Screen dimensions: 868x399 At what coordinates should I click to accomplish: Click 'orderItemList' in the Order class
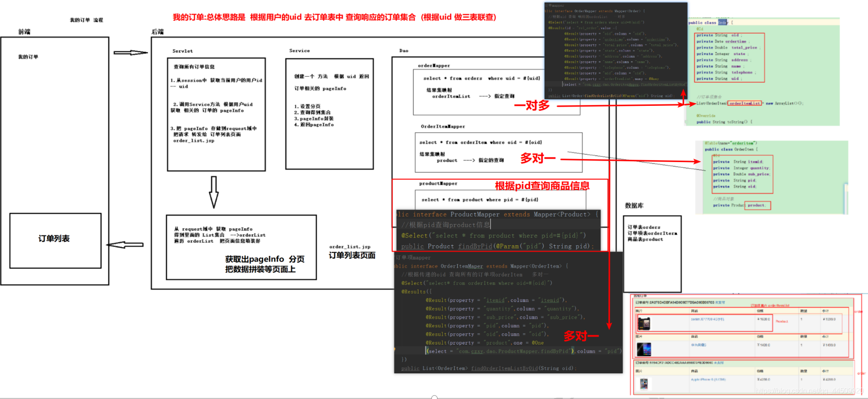[745, 103]
